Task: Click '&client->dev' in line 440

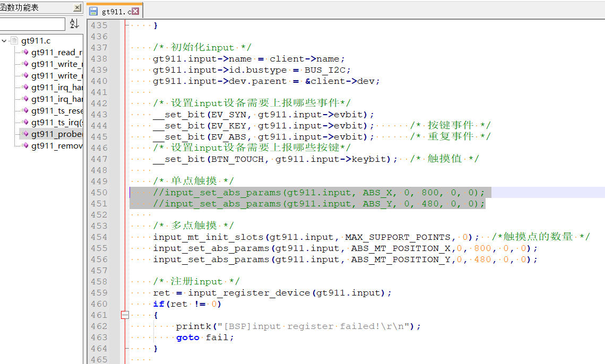Action: tap(340, 81)
